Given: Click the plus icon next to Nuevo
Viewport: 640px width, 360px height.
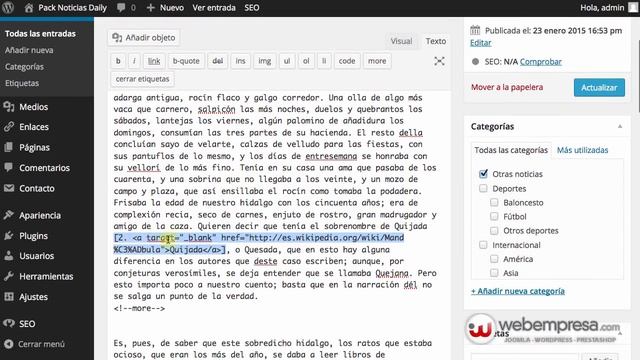Looking at the screenshot, I should (x=150, y=7).
